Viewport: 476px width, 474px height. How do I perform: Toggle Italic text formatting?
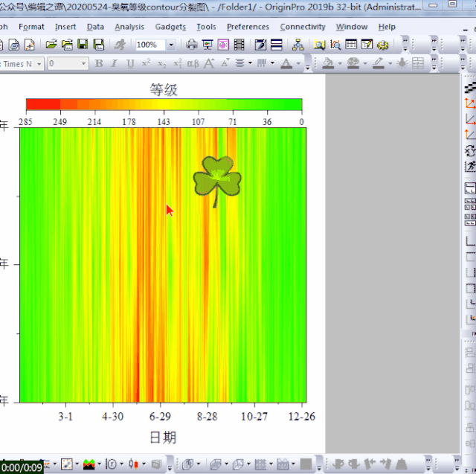coord(114,64)
